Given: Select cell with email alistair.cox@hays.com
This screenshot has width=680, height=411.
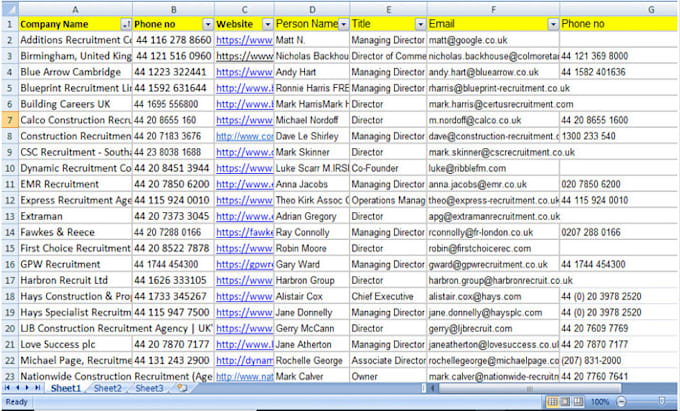Looking at the screenshot, I should 493,297.
